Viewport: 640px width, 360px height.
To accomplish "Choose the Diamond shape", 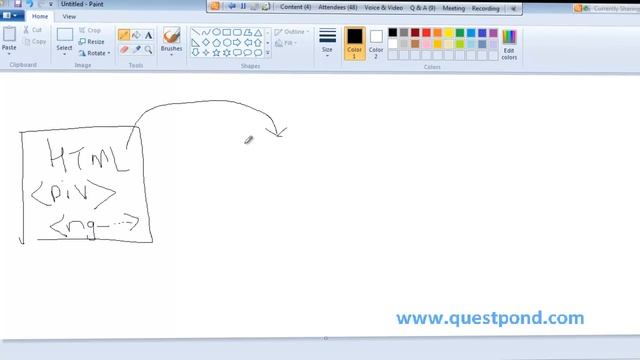I will [x=206, y=42].
